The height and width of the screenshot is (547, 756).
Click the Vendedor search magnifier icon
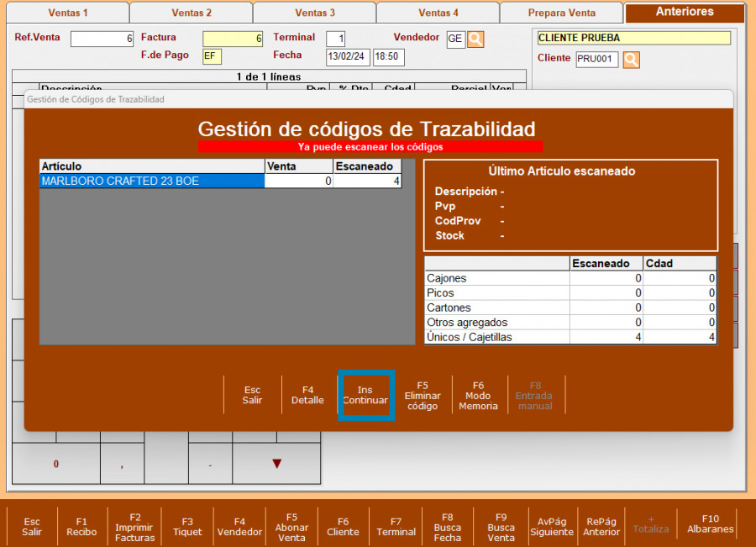tap(475, 39)
